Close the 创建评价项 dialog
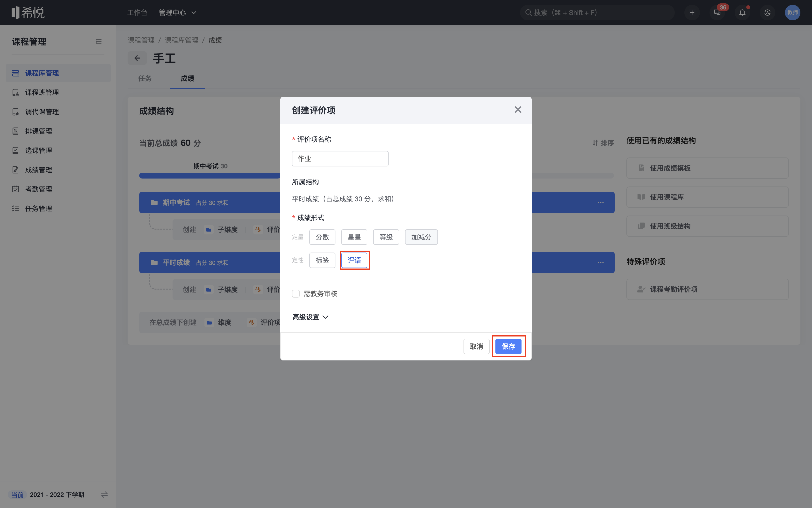This screenshot has height=508, width=812. 518,110
